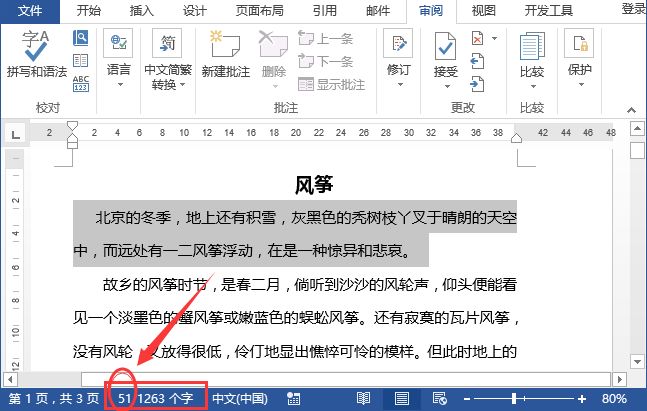647x411 pixels.
Task: Go to next change icon in 更改
Action: [477, 84]
